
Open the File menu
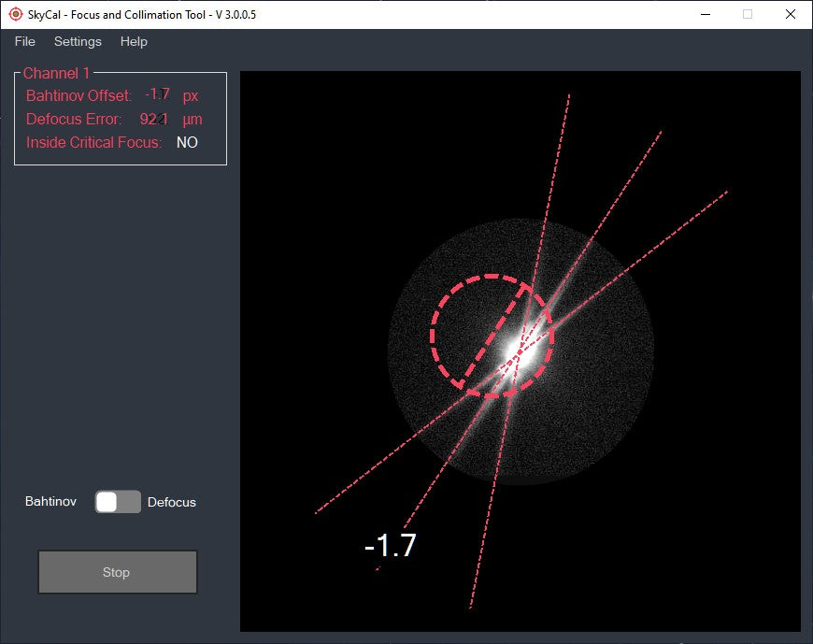(23, 41)
